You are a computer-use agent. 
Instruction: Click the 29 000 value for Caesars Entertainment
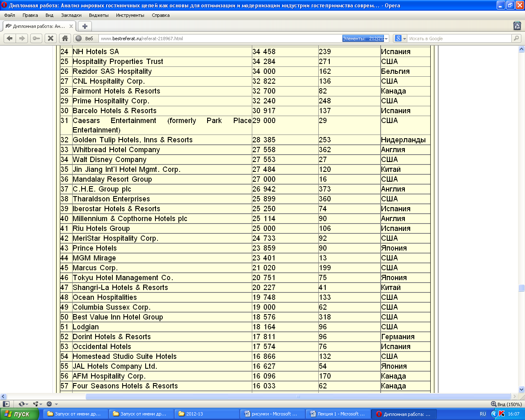coord(264,121)
